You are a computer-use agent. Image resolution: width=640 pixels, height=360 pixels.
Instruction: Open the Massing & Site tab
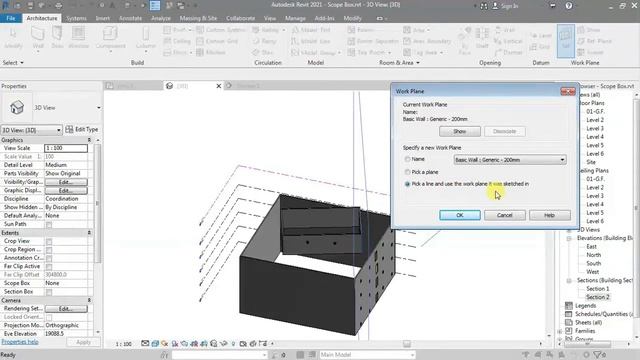pos(198,18)
